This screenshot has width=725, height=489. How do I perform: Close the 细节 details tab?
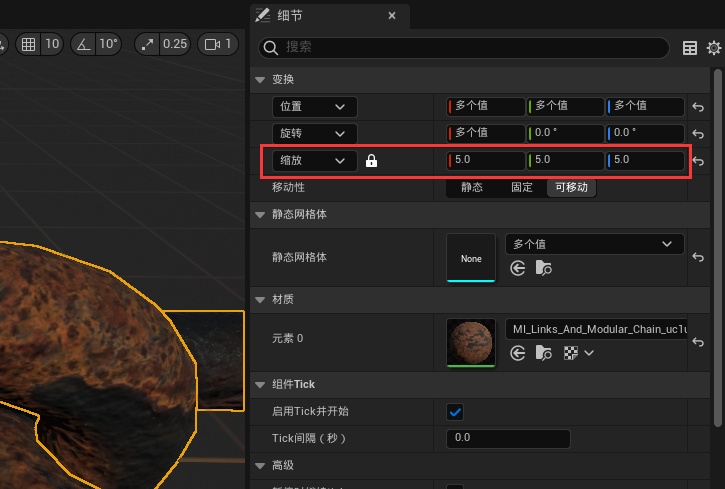pos(392,16)
